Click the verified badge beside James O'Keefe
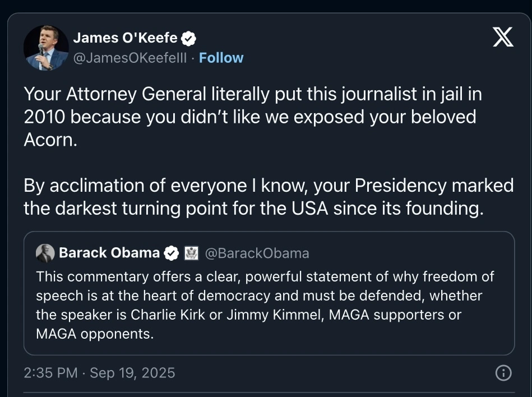 coord(189,38)
